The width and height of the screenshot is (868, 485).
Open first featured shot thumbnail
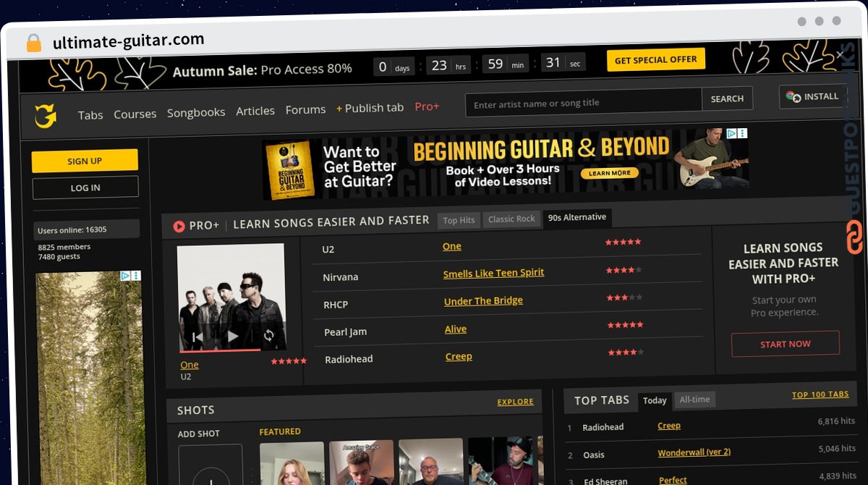[x=292, y=463]
